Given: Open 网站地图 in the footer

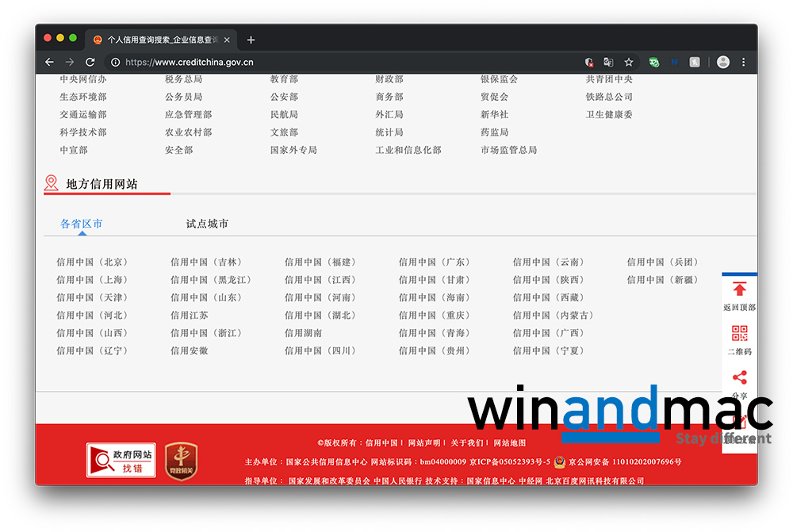Looking at the screenshot, I should coord(509,443).
